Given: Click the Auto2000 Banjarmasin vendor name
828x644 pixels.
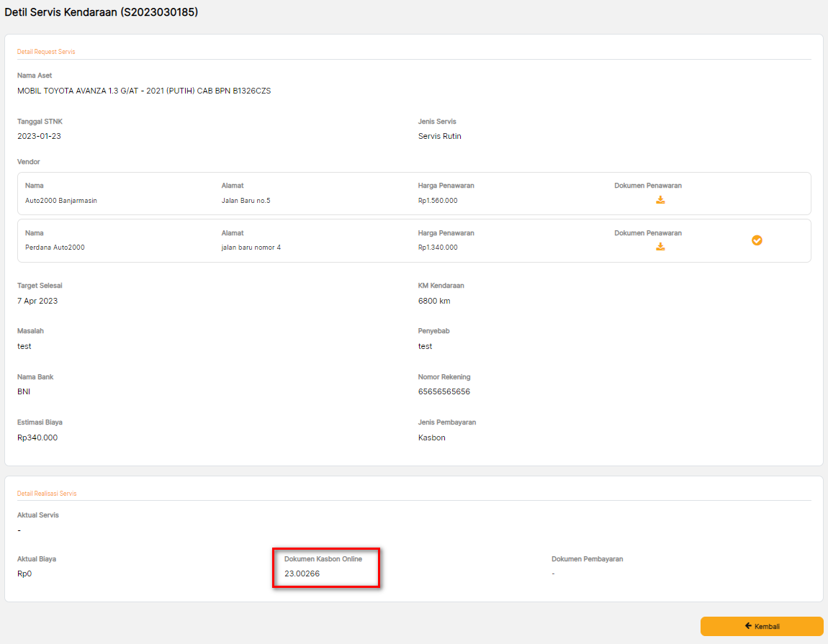Looking at the screenshot, I should point(60,201).
